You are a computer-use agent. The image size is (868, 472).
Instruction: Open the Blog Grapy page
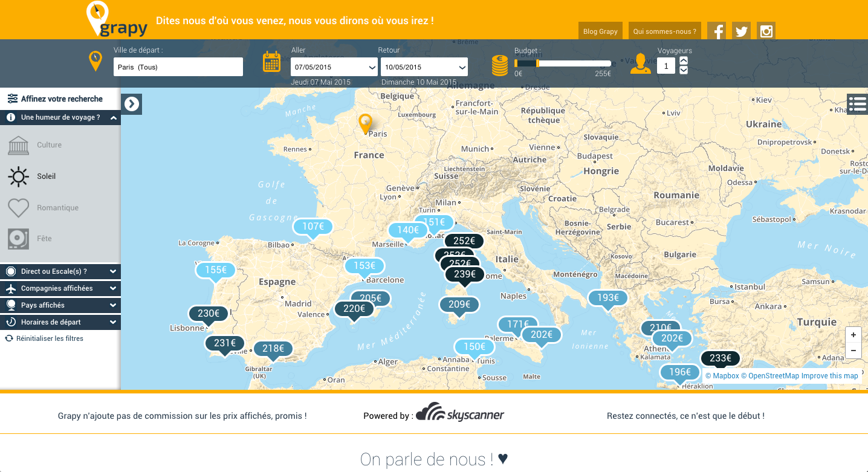tap(600, 31)
